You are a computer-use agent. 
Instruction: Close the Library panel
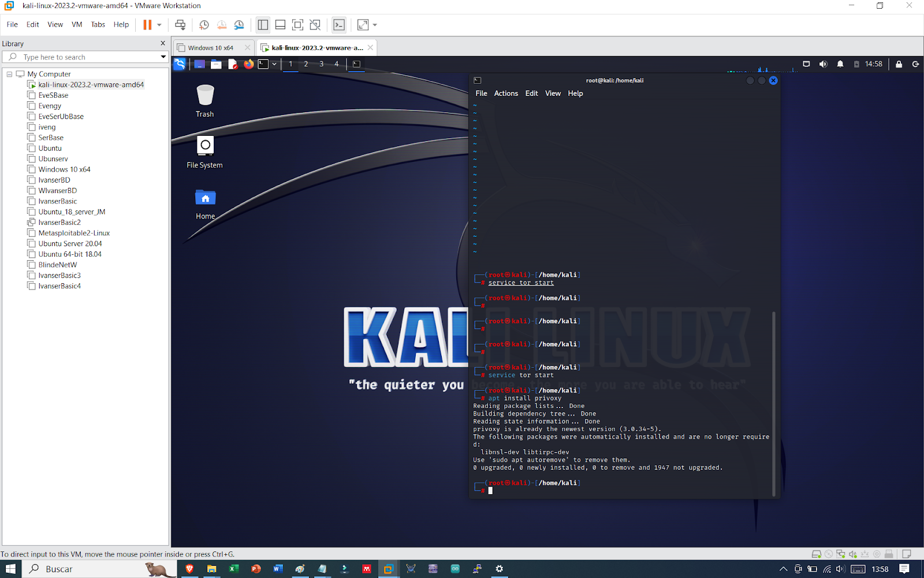click(163, 43)
